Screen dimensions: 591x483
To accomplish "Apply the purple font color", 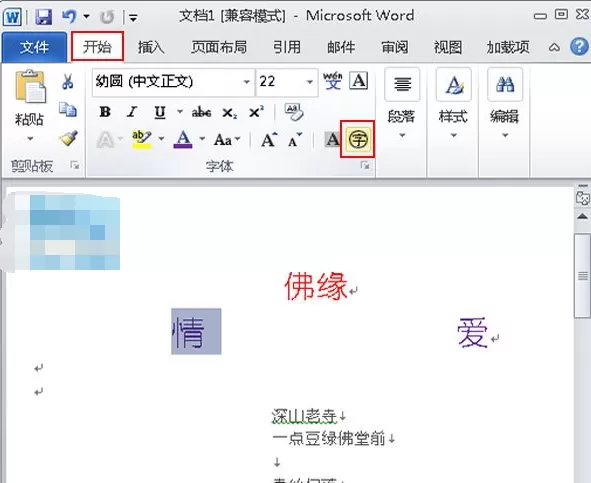I will point(183,140).
